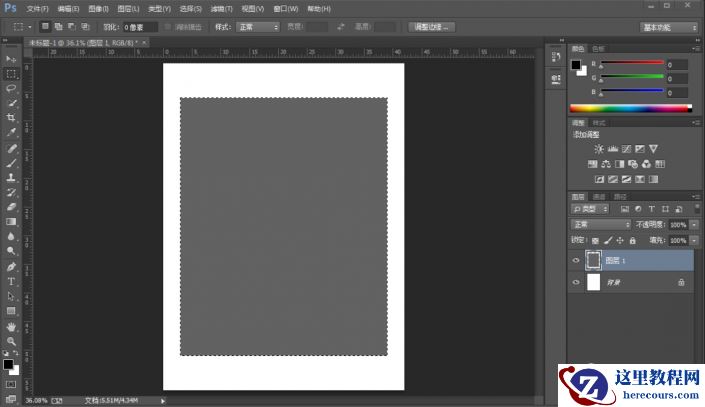Select the Spot Healing Brush tool
The image size is (705, 407).
[11, 148]
